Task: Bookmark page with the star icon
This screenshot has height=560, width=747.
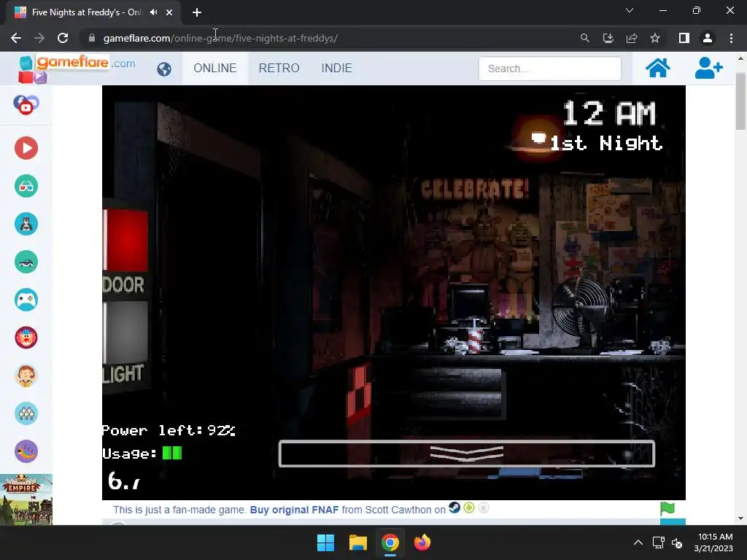Action: pos(655,38)
